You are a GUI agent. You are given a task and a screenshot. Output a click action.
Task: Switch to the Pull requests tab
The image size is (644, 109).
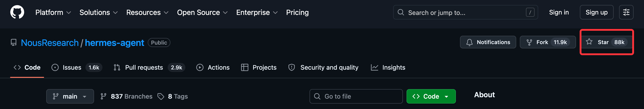(144, 67)
